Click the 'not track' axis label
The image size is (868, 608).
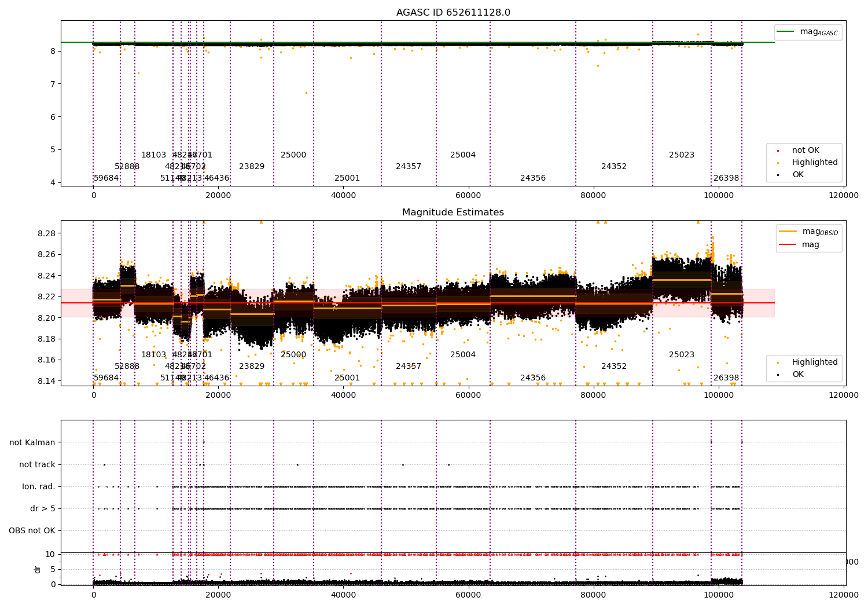click(37, 464)
